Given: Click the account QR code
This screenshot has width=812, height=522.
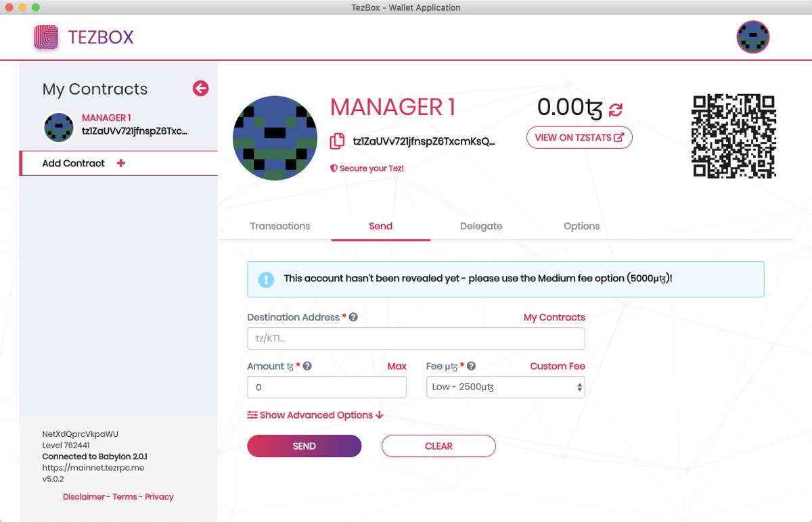Looking at the screenshot, I should (734, 136).
